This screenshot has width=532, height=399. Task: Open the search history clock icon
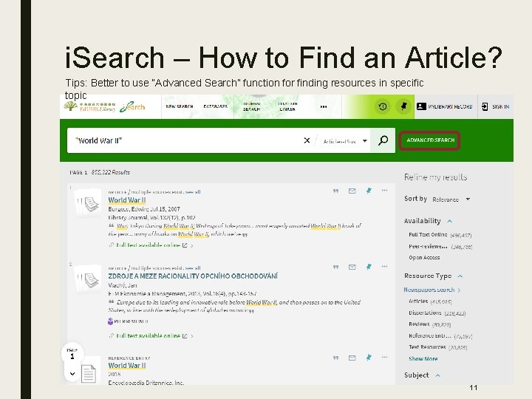click(x=383, y=106)
